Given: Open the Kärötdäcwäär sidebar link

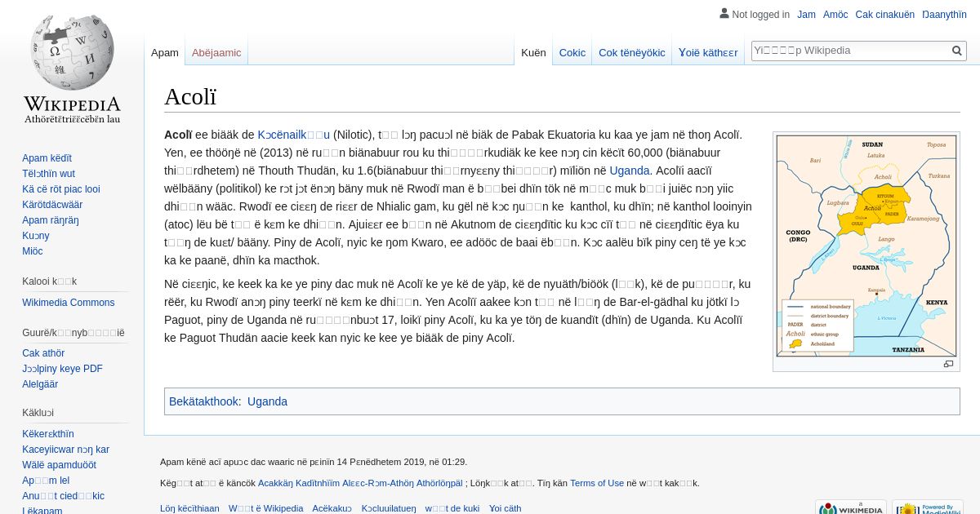Looking at the screenshot, I should [x=52, y=205].
